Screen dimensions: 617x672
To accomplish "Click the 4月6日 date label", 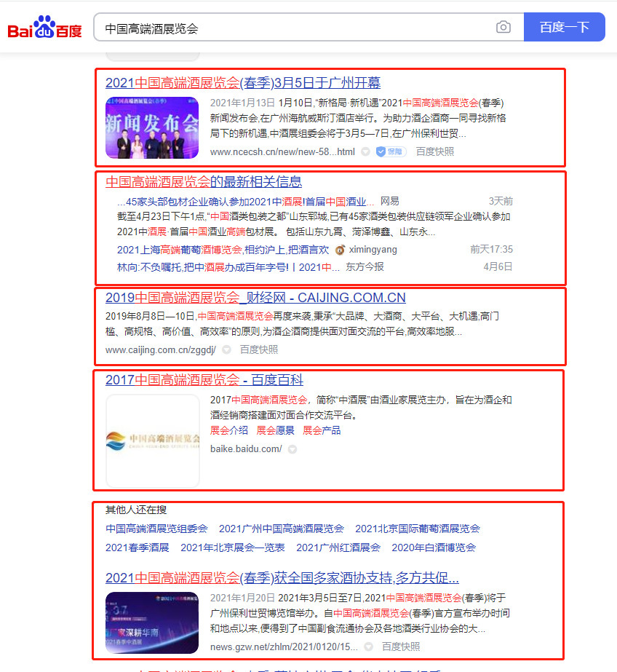I will 498,267.
